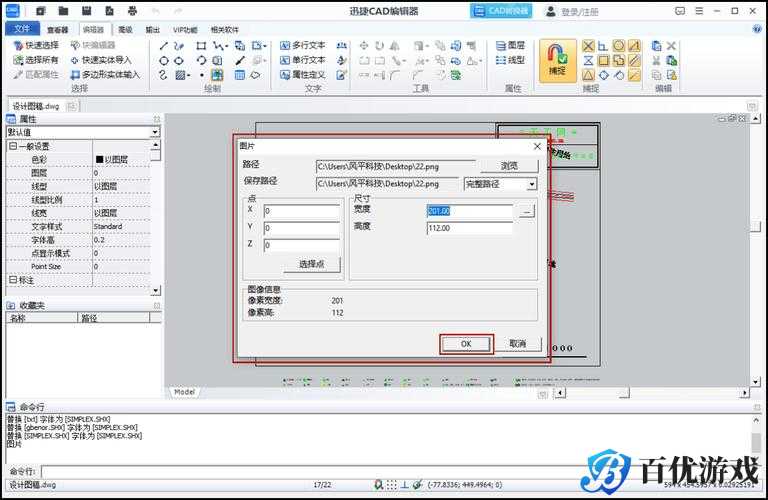Open the 文件 menu

click(22, 29)
